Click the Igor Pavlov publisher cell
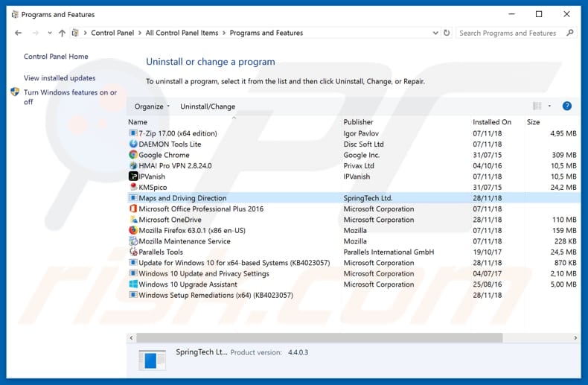This screenshot has height=385, width=588. (x=361, y=133)
